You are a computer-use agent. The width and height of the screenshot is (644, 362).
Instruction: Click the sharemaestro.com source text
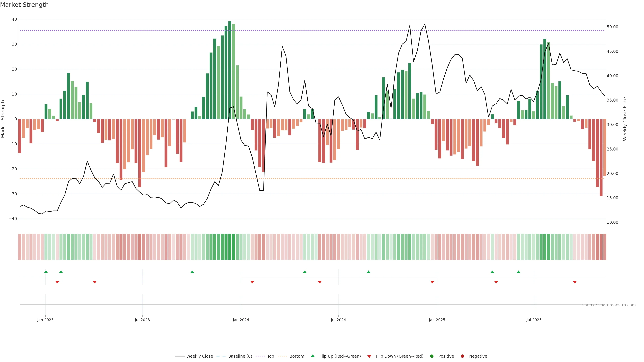pyautogui.click(x=609, y=305)
